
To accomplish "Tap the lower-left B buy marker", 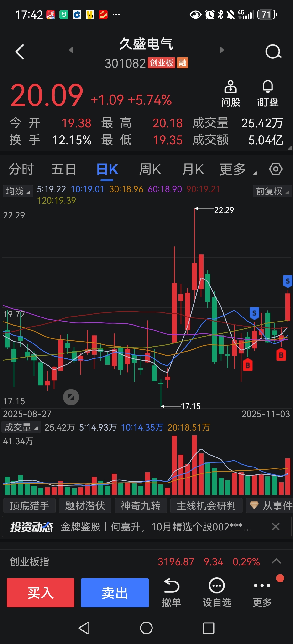I will coord(247,365).
